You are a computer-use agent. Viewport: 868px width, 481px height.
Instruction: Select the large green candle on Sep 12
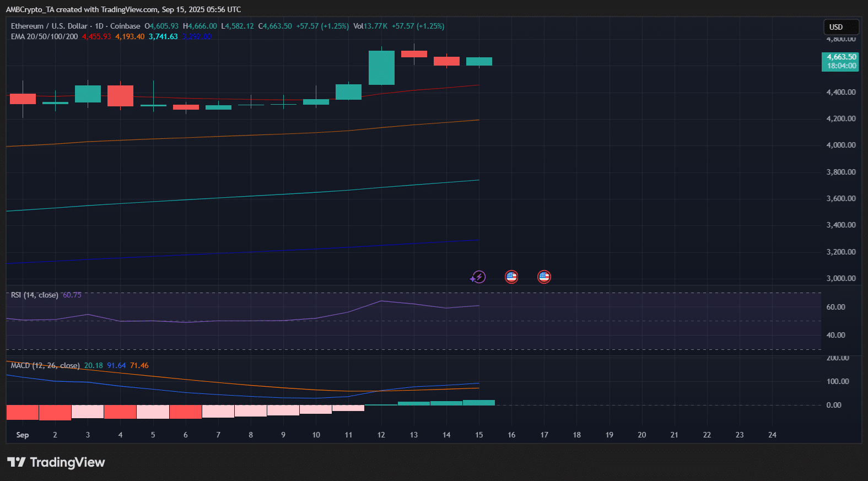(x=381, y=68)
